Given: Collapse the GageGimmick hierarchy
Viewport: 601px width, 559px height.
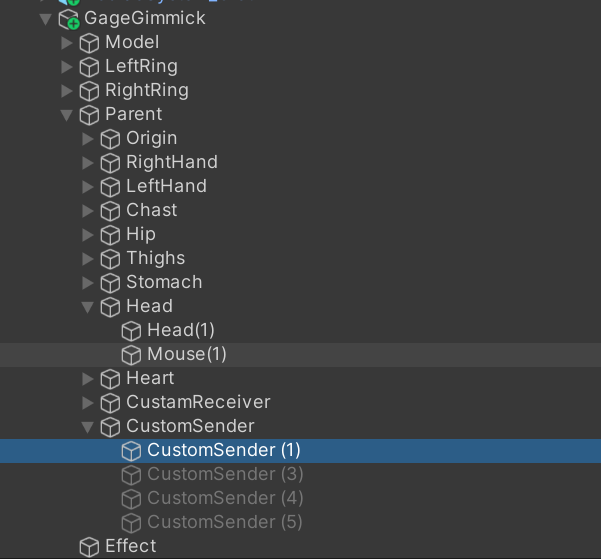Looking at the screenshot, I should point(46,19).
